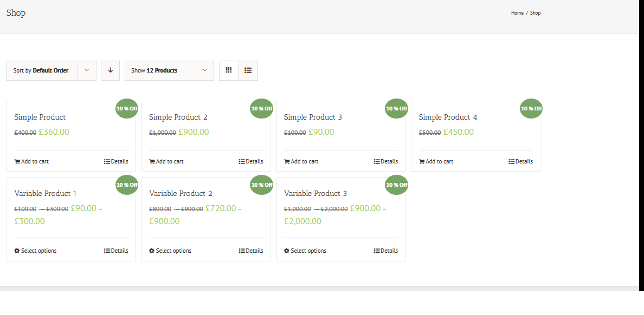Go to Home in the breadcrumb
The width and height of the screenshot is (644, 315).
517,13
